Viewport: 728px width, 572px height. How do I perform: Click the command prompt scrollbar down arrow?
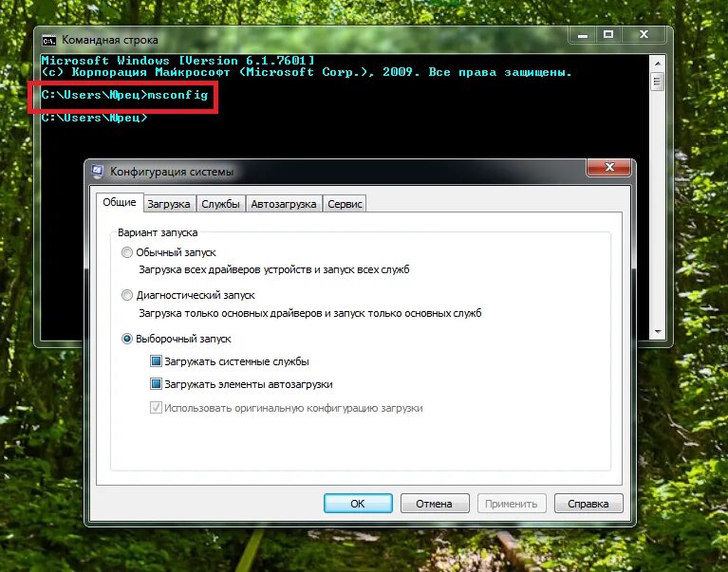(x=658, y=332)
